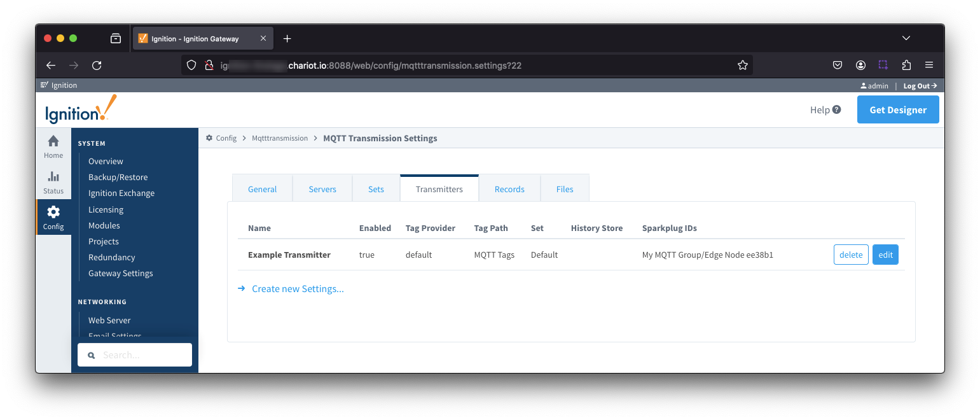Click the browser back arrow
Viewport: 980px width, 420px height.
click(x=51, y=65)
